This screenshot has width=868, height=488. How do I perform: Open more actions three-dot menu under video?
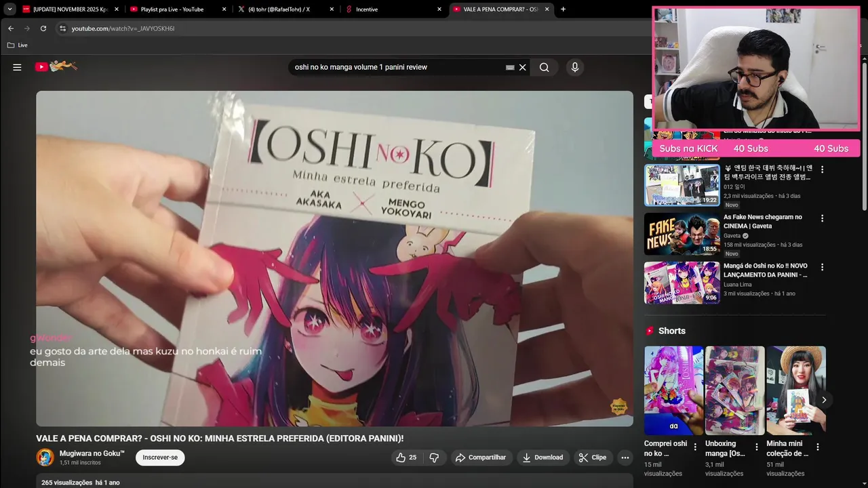[625, 457]
